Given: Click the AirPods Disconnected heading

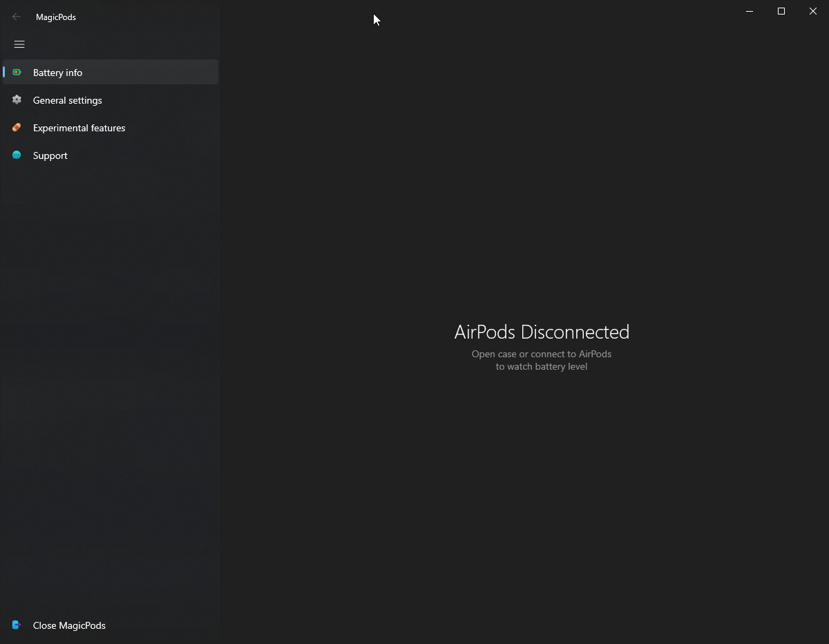Looking at the screenshot, I should pos(542,332).
